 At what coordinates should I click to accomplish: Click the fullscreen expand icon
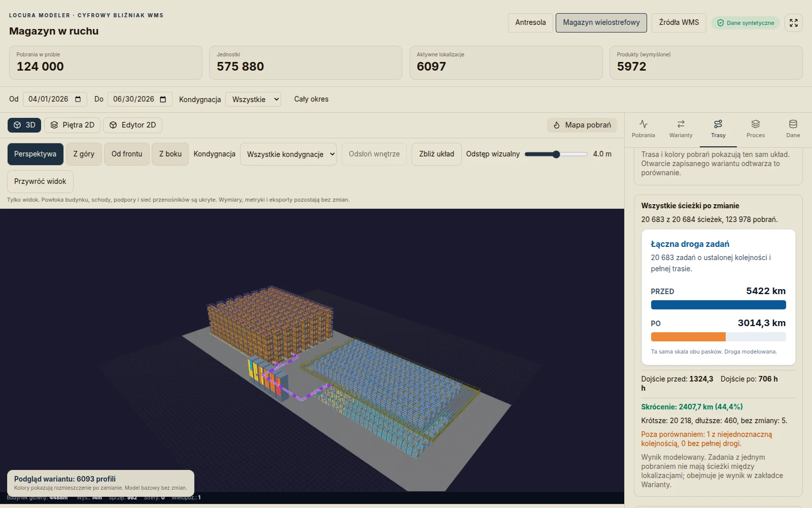[x=794, y=23]
